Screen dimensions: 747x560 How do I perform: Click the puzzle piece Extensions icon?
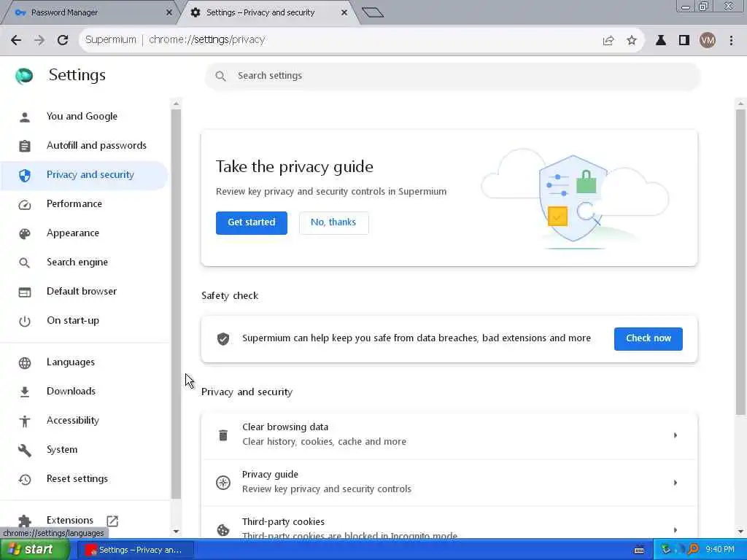pyautogui.click(x=25, y=521)
